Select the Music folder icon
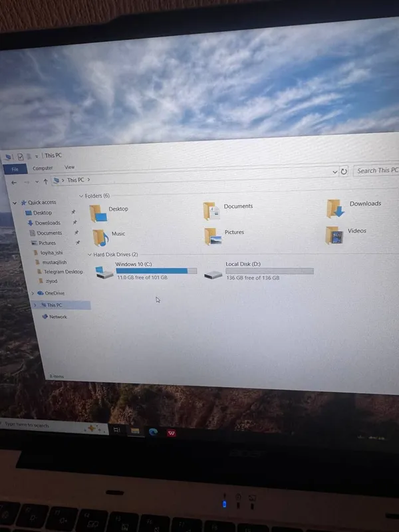Image resolution: width=399 pixels, height=532 pixels. [101, 237]
